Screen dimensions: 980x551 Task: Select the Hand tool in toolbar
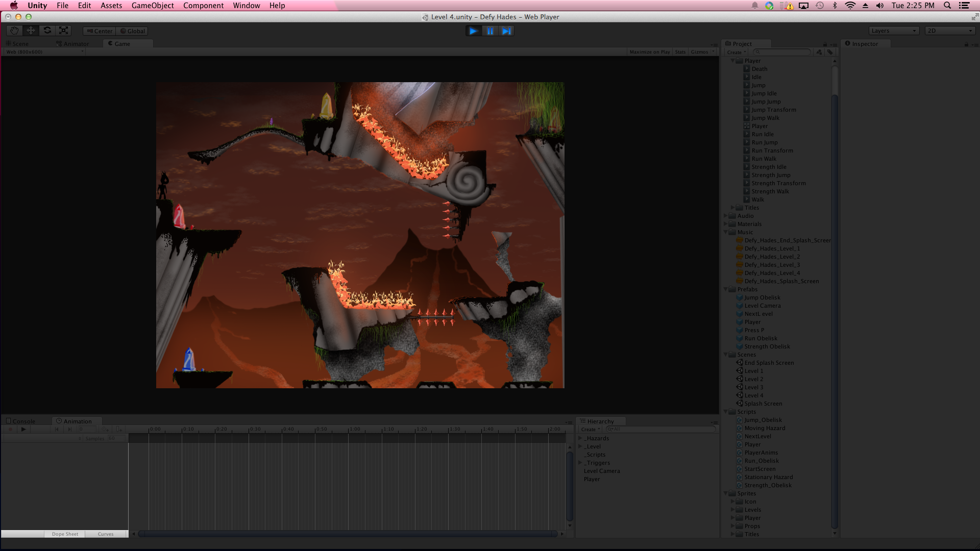point(14,31)
